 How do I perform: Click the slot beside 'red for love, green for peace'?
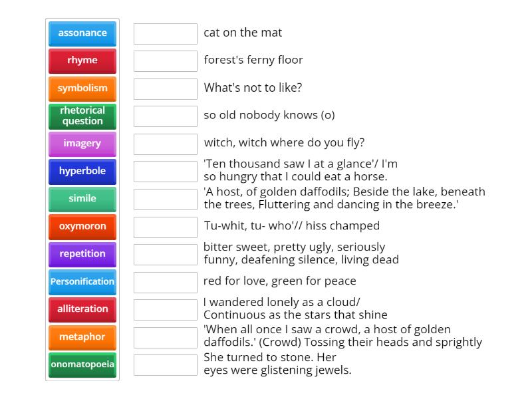tap(164, 281)
